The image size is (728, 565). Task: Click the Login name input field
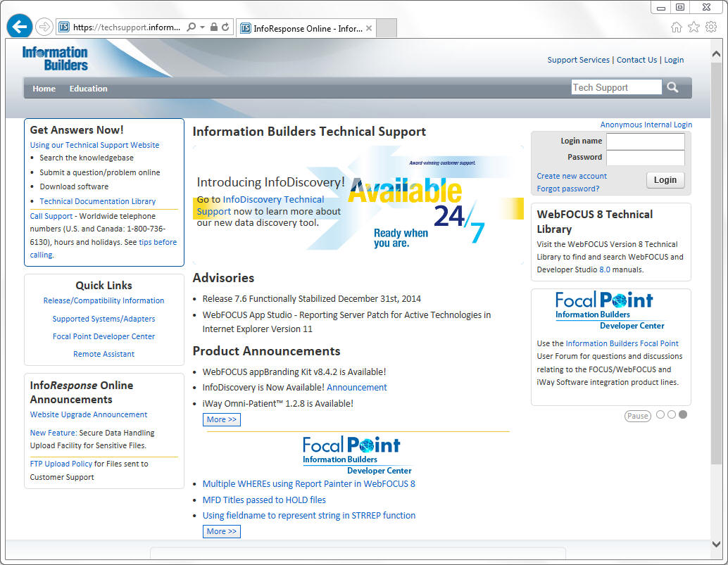coord(646,141)
